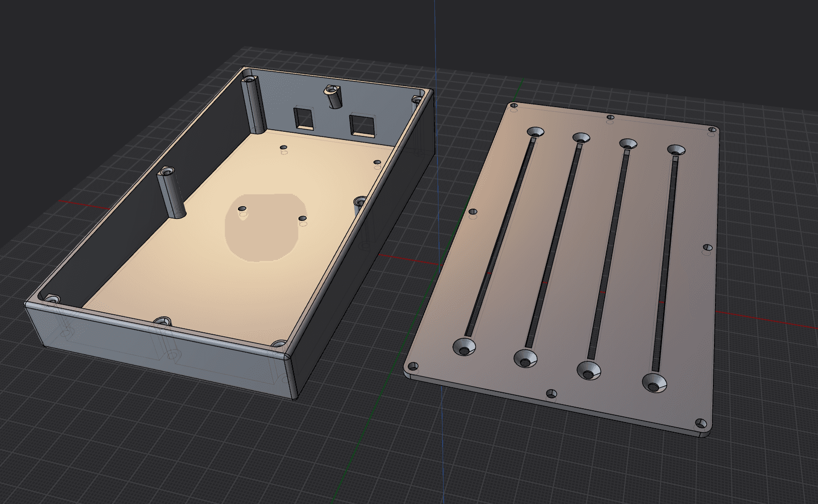Screen dimensions: 818x504
Task: Click the darker rounded patch on enclosure floor
Action: [x=265, y=227]
